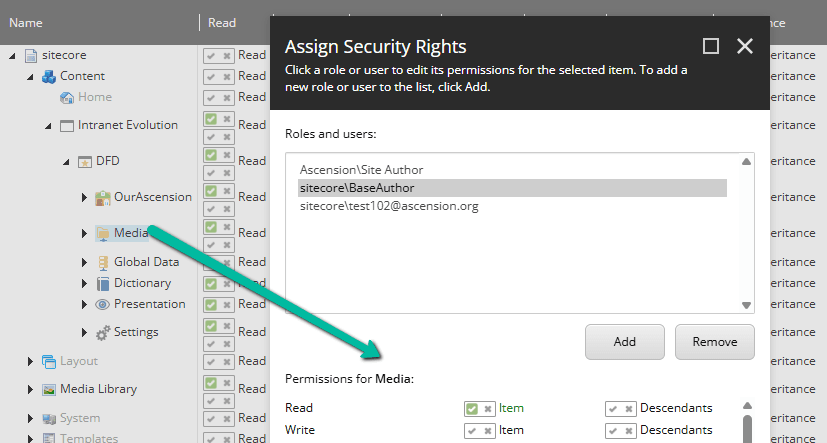Click the System icon in tree
Viewport: 827px width, 443px height.
pyautogui.click(x=49, y=419)
